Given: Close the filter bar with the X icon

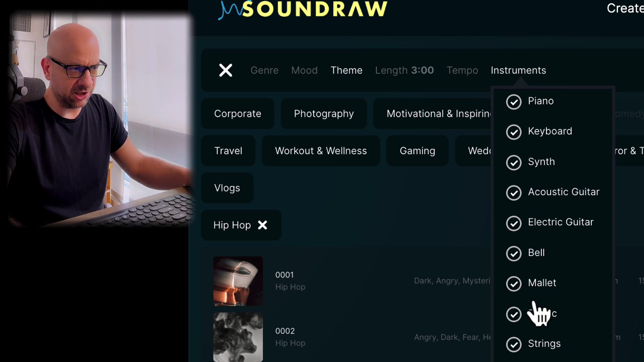Looking at the screenshot, I should click(225, 70).
